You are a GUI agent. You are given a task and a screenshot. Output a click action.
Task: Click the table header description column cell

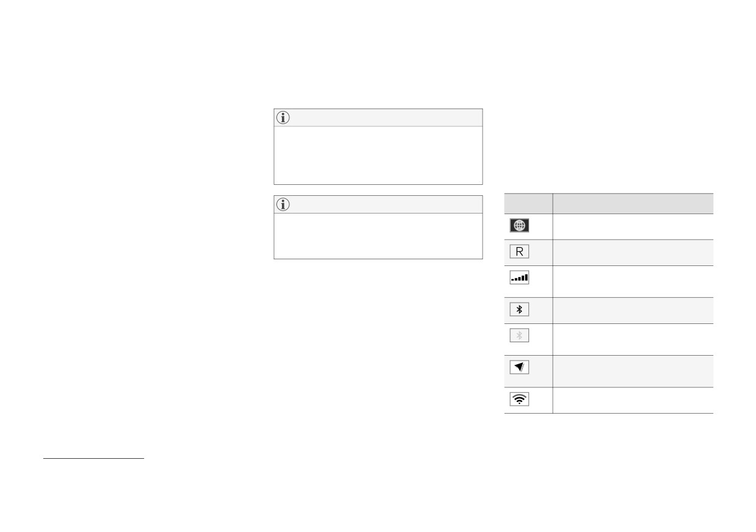(633, 203)
